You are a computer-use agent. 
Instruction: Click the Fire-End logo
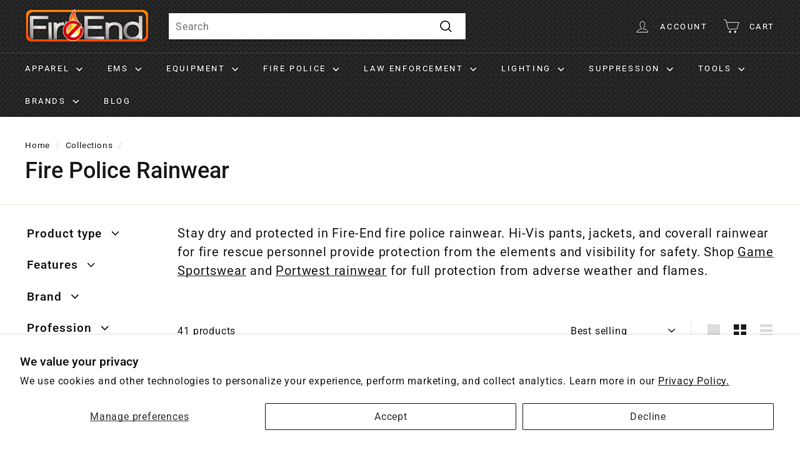pyautogui.click(x=87, y=26)
